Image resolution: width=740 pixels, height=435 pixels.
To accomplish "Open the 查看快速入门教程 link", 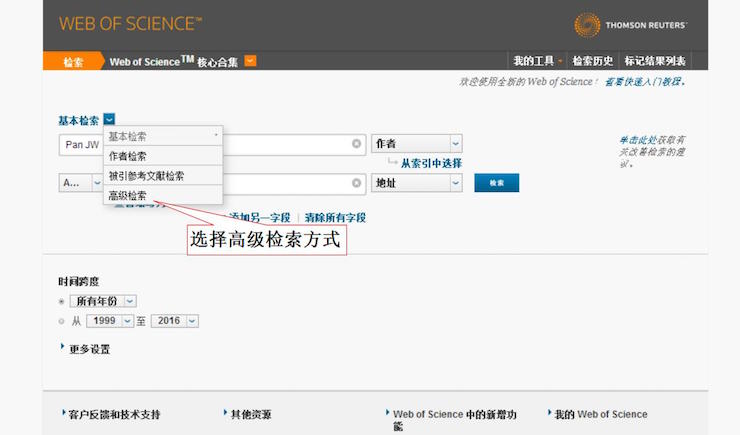I will click(645, 82).
